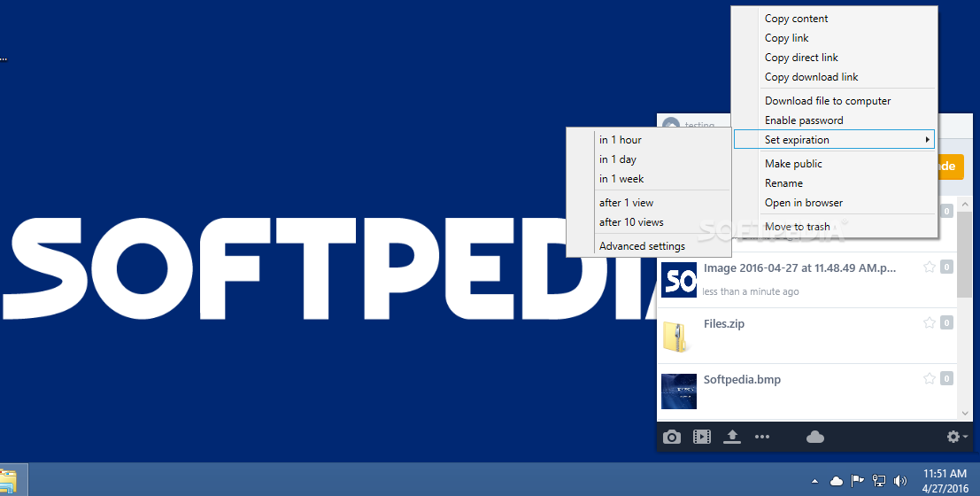Click the 'less than a minute ago' timestamp
The width and height of the screenshot is (980, 496).
[751, 291]
